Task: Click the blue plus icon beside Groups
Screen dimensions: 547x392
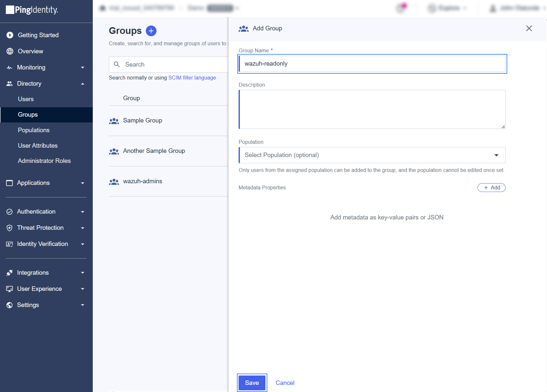Action: click(x=151, y=31)
